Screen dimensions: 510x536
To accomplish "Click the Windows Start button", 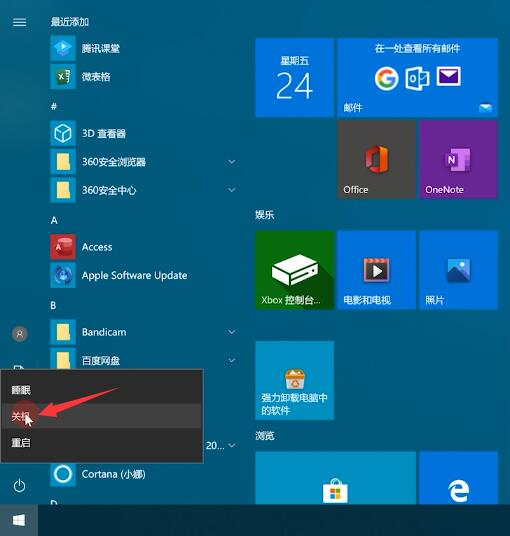I will (x=19, y=520).
